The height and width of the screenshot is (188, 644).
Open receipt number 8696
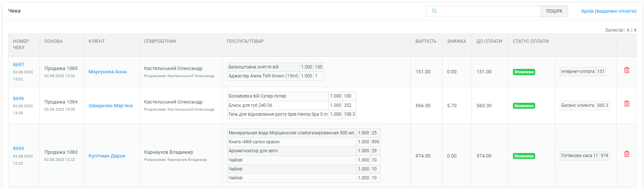point(19,99)
